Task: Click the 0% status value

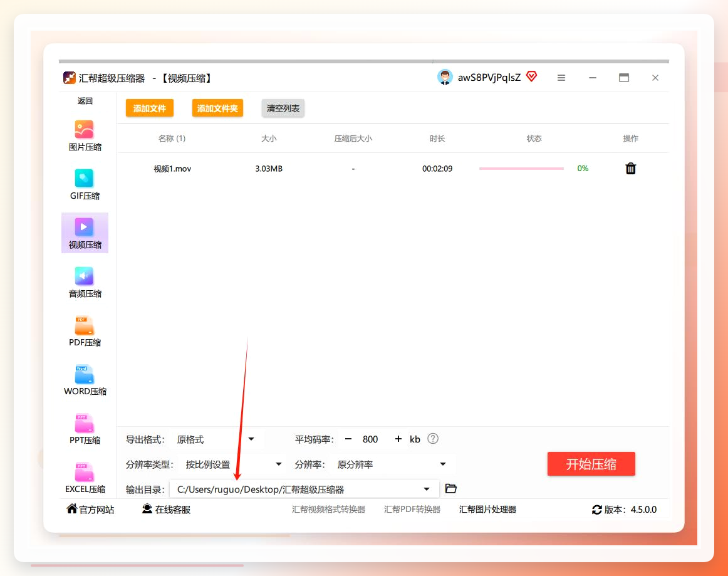Action: pos(583,169)
